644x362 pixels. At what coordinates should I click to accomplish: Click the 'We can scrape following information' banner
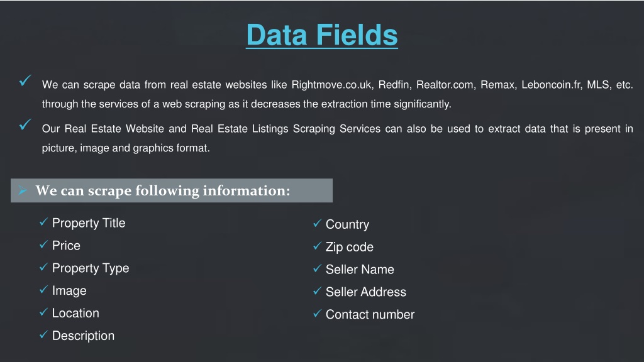pyautogui.click(x=172, y=190)
